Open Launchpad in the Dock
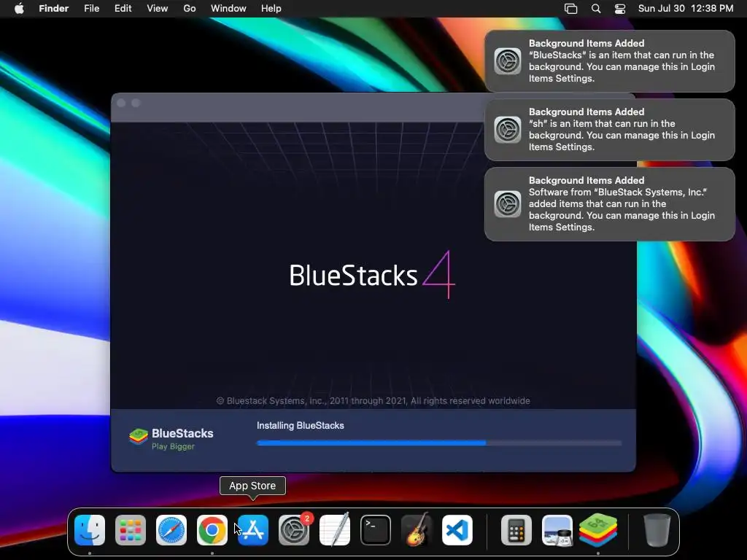Viewport: 747px width, 560px height. click(131, 530)
